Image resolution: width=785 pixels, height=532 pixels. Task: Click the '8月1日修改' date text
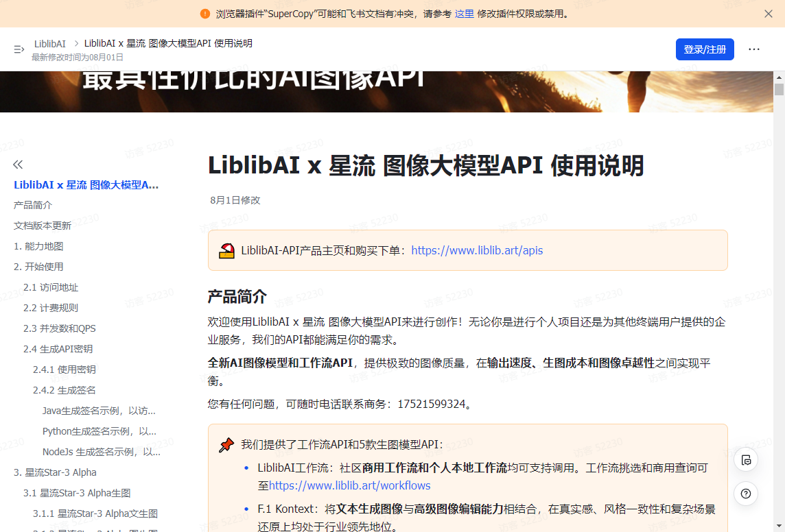[x=235, y=200]
